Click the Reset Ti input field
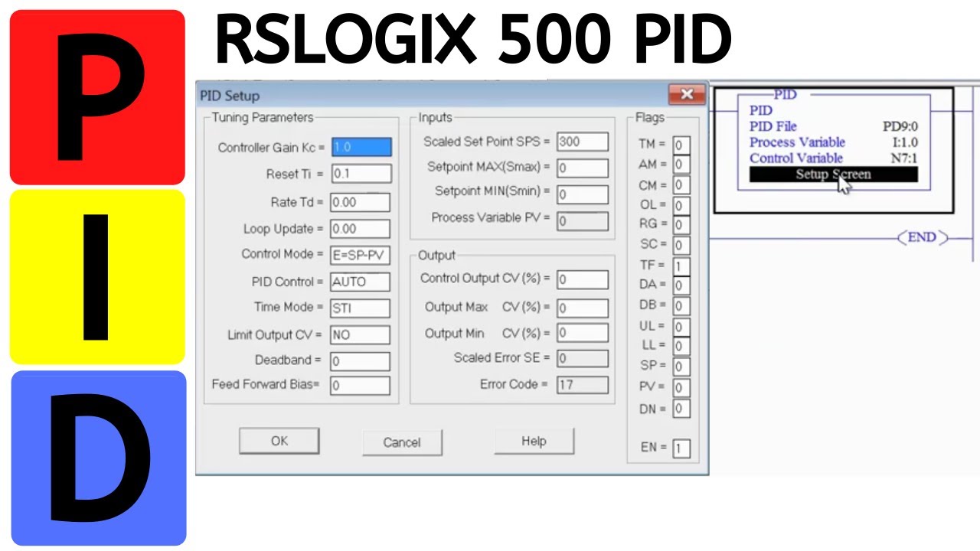980x551 pixels. point(361,174)
